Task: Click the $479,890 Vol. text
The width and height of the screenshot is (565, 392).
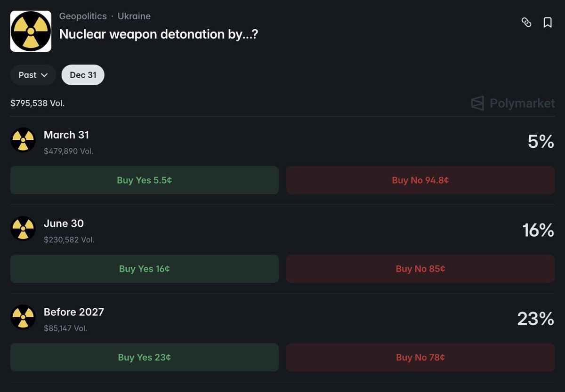Action: pos(69,151)
